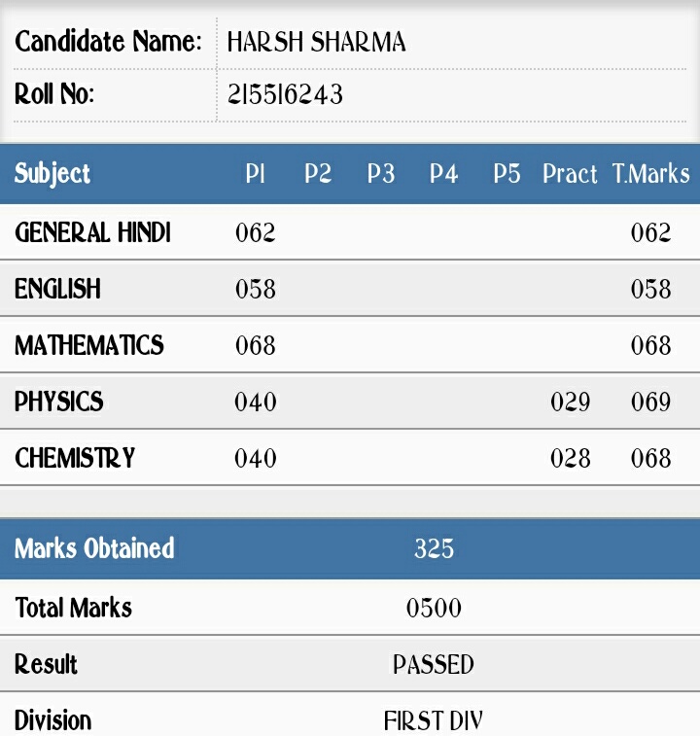The image size is (700, 736).
Task: Click the PHYSICS subject label
Action: 58,402
